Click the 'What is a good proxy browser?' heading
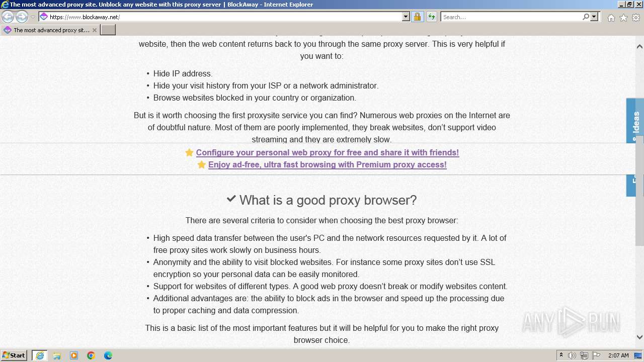 tap(328, 200)
